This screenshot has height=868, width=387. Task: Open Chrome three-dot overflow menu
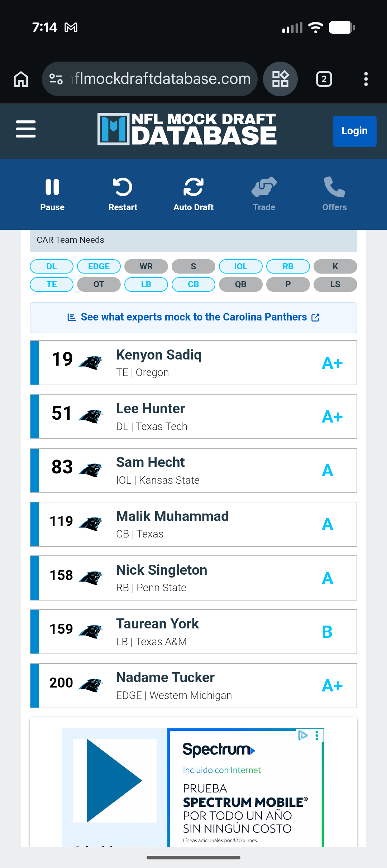tap(366, 79)
